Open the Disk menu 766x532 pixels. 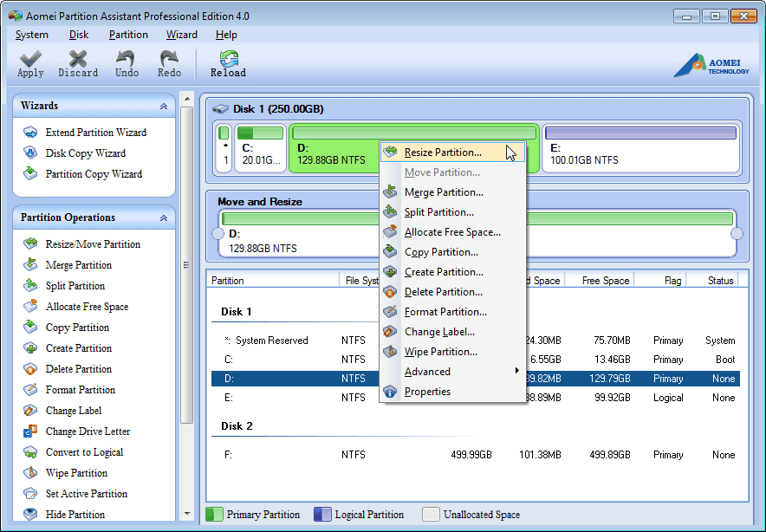[78, 35]
